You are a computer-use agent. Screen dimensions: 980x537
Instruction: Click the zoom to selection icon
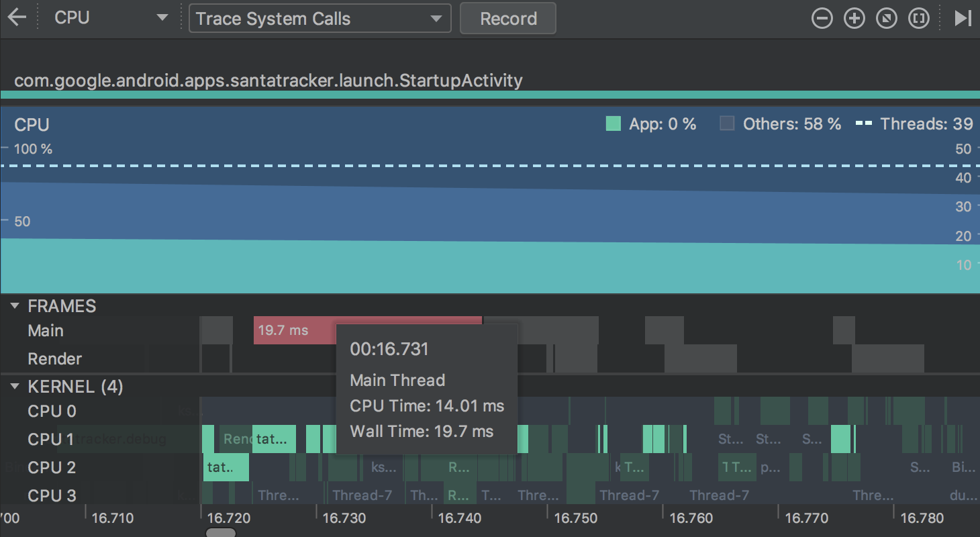[918, 19]
